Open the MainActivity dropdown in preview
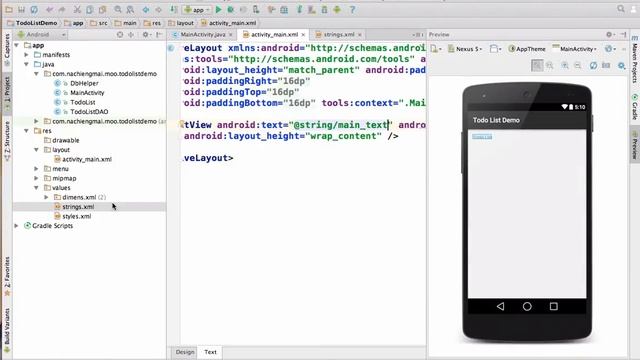The width and height of the screenshot is (640, 360). (575, 49)
